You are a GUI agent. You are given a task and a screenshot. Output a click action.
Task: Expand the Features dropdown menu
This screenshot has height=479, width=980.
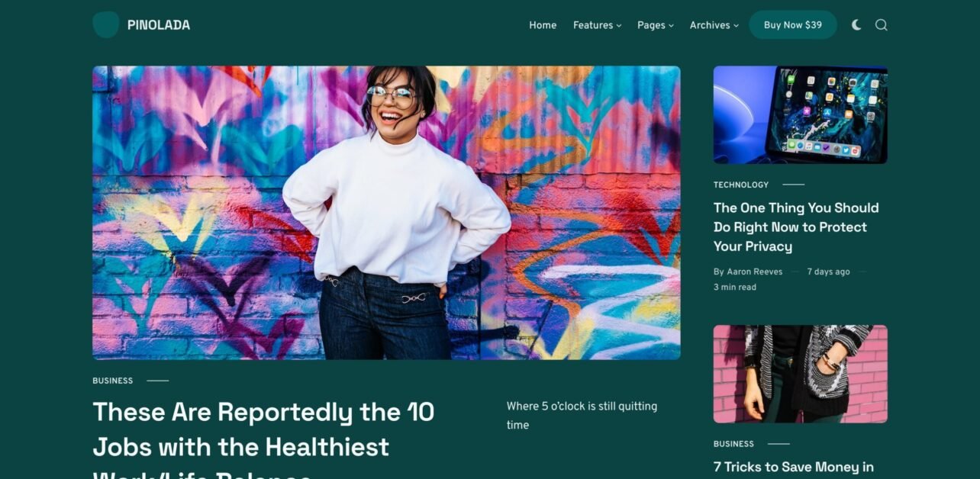coord(597,25)
